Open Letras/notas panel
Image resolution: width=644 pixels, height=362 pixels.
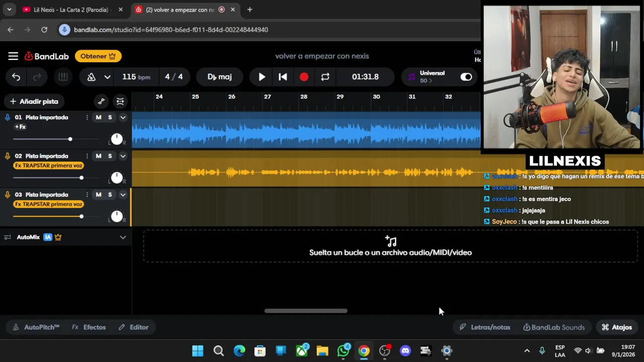(x=485, y=327)
